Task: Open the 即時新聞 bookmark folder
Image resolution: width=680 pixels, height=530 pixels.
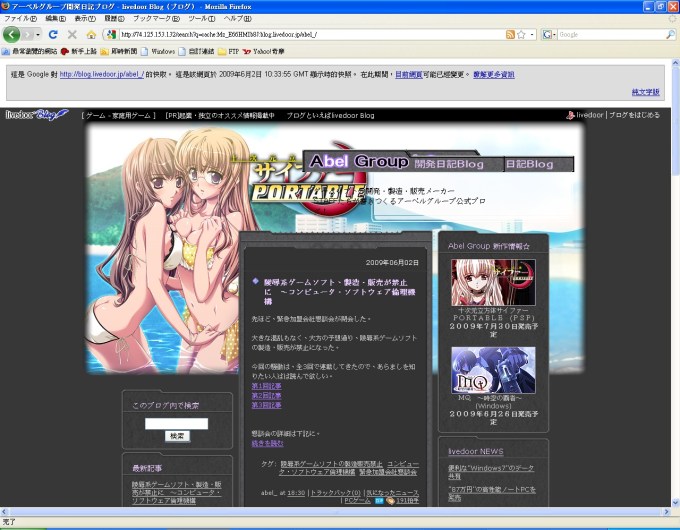Action: 119,51
